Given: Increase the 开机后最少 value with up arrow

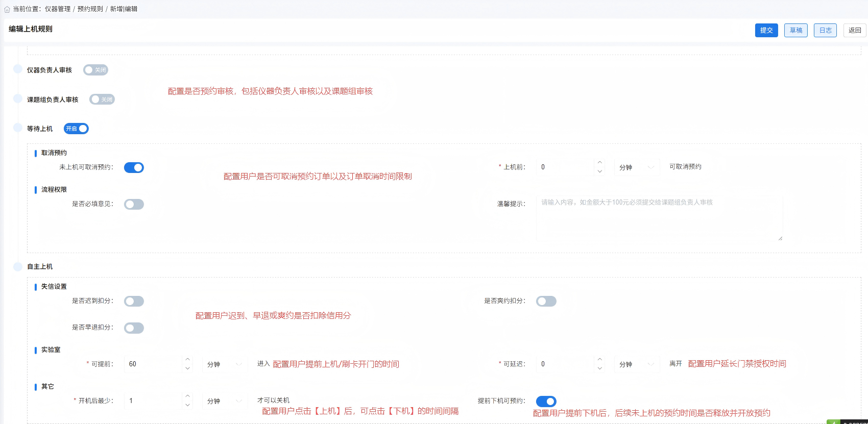Looking at the screenshot, I should [x=187, y=396].
